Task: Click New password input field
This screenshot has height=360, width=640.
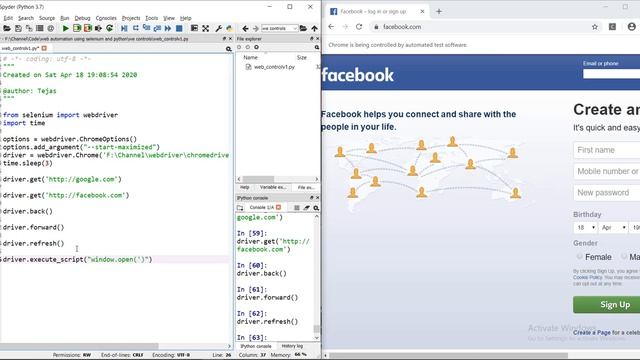Action: pyautogui.click(x=607, y=193)
